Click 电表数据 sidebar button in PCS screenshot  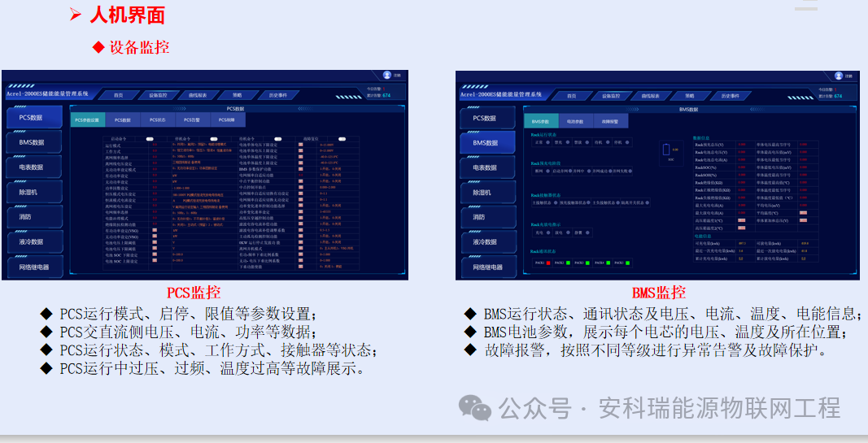pos(33,167)
